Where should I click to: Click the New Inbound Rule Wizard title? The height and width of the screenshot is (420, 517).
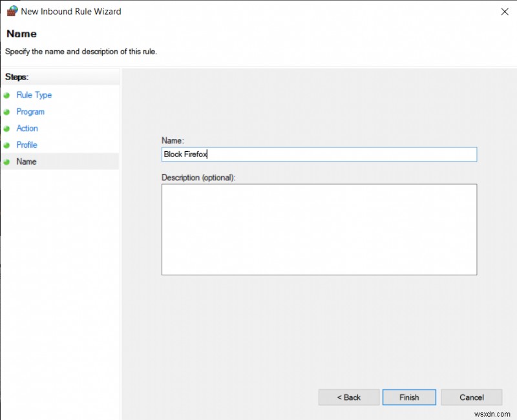click(x=72, y=11)
